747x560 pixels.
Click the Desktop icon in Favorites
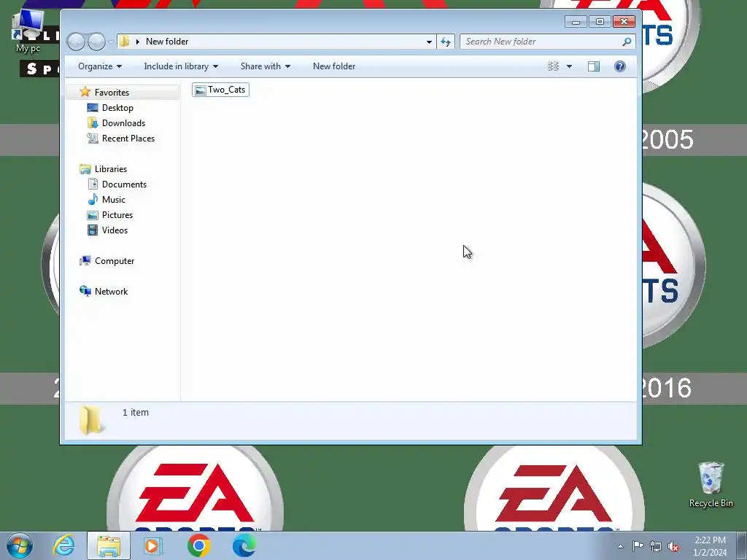point(93,108)
